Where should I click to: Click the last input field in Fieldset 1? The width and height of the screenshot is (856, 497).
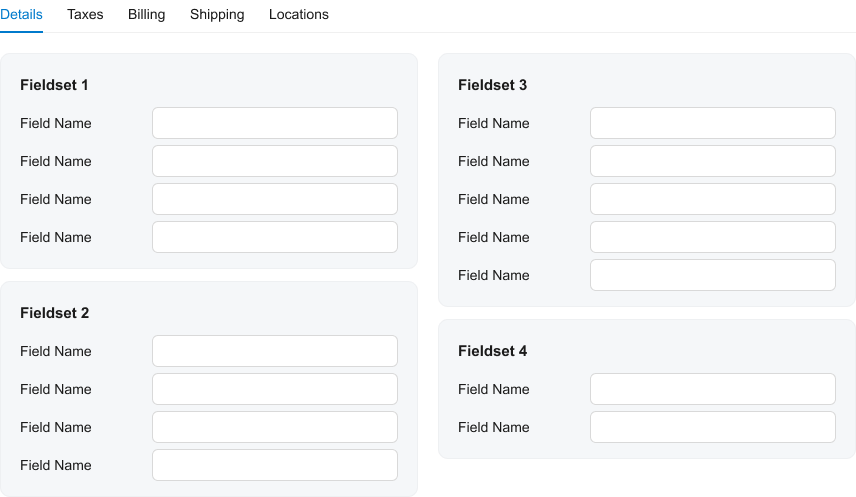click(275, 237)
